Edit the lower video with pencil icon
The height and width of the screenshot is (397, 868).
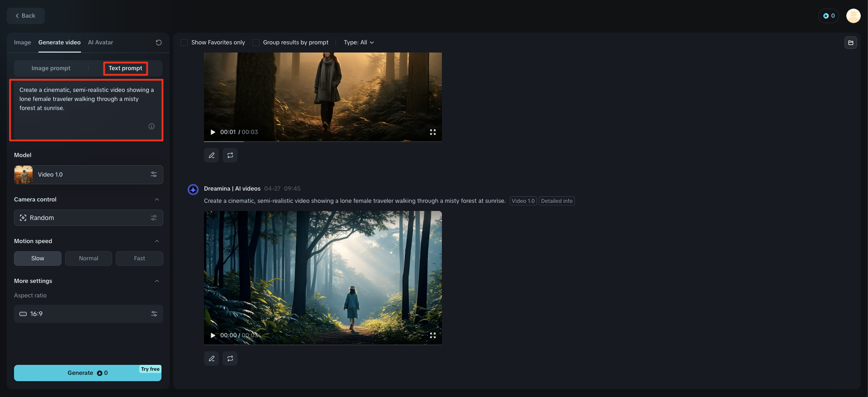tap(212, 359)
